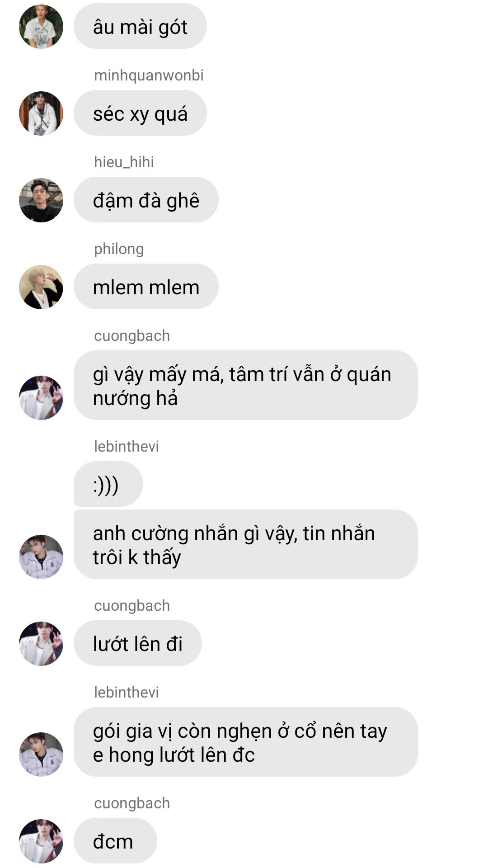Open philong's blond-haired avatar
The width and height of the screenshot is (488, 868).
[x=41, y=287]
